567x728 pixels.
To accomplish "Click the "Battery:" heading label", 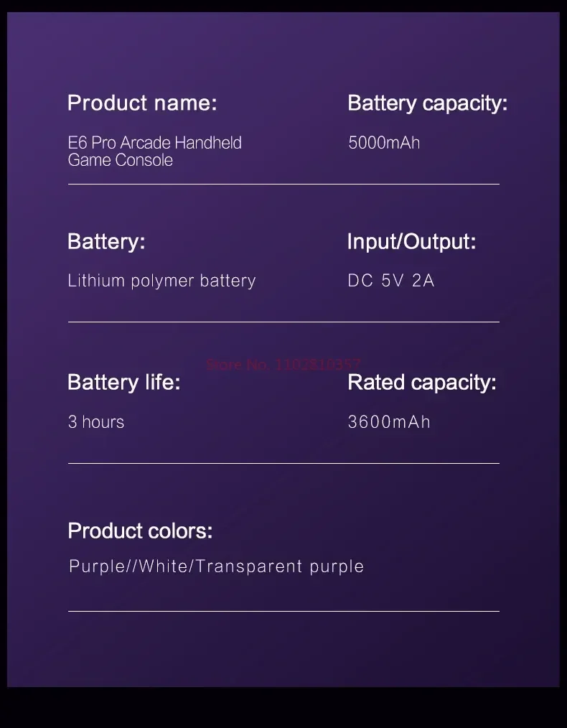I will tap(106, 242).
